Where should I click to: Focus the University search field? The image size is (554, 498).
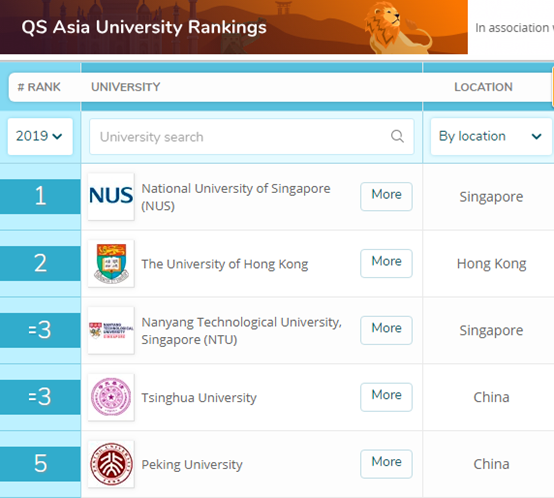252,136
